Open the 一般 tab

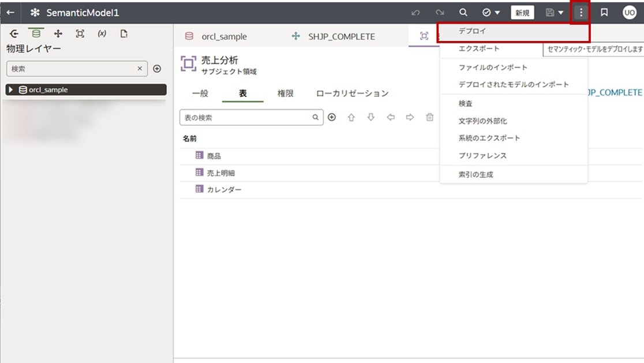pyautogui.click(x=200, y=93)
